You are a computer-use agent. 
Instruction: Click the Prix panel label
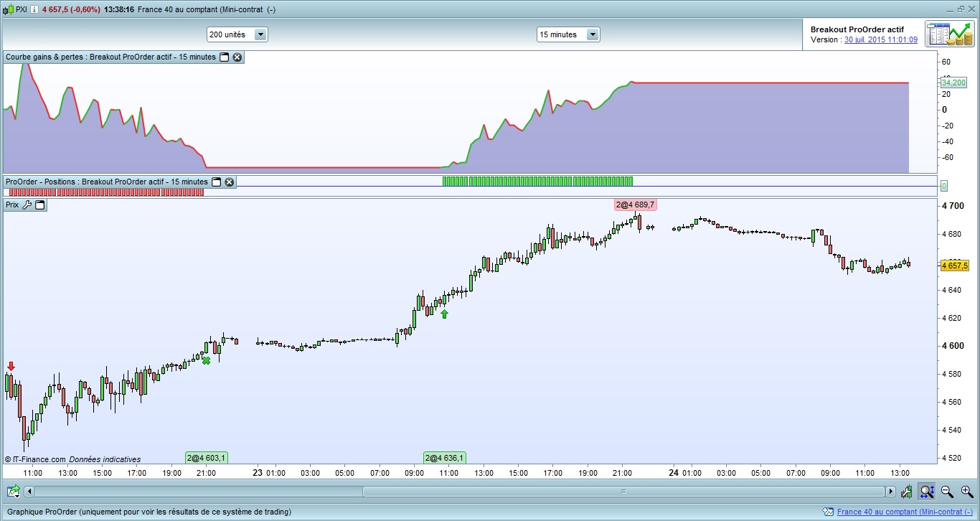(12, 205)
